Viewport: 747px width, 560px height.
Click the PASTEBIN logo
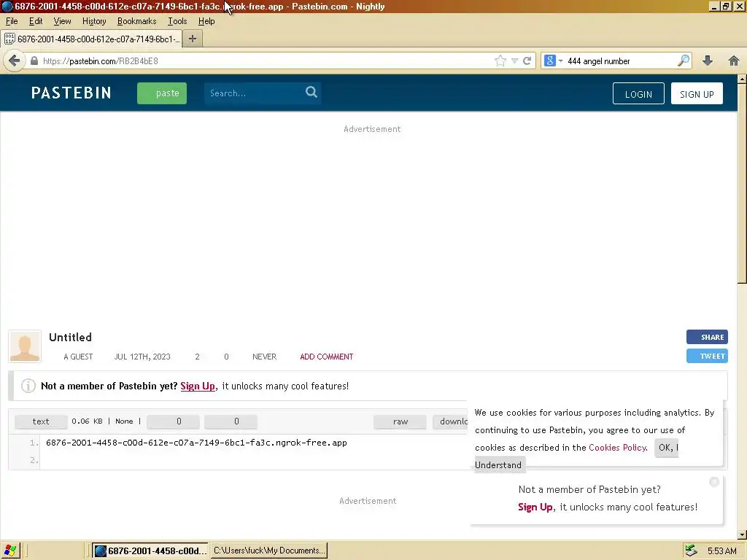[71, 93]
